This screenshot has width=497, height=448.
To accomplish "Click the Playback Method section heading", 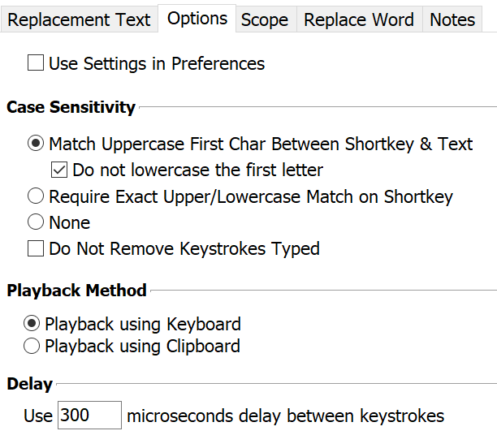I will (x=77, y=291).
